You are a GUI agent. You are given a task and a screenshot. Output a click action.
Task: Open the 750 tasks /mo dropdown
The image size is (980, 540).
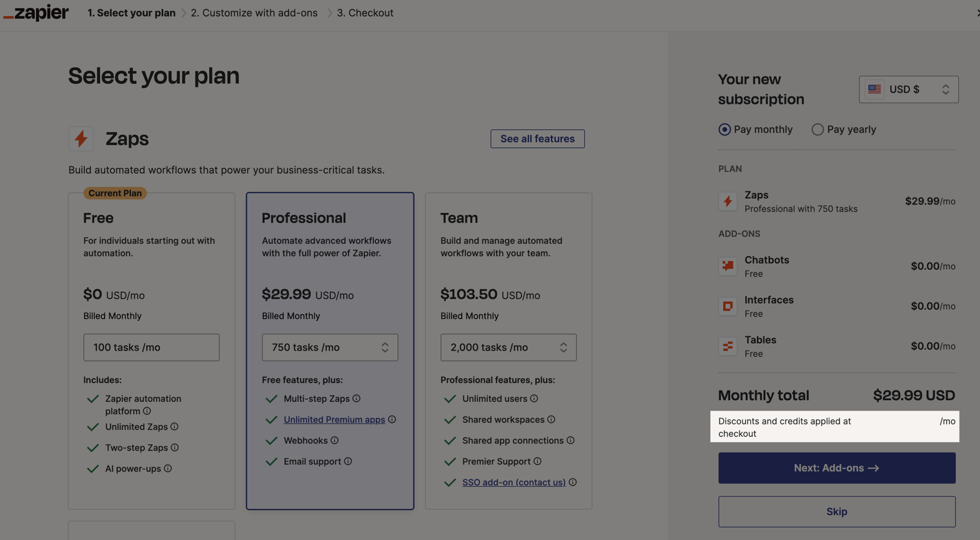(x=330, y=347)
